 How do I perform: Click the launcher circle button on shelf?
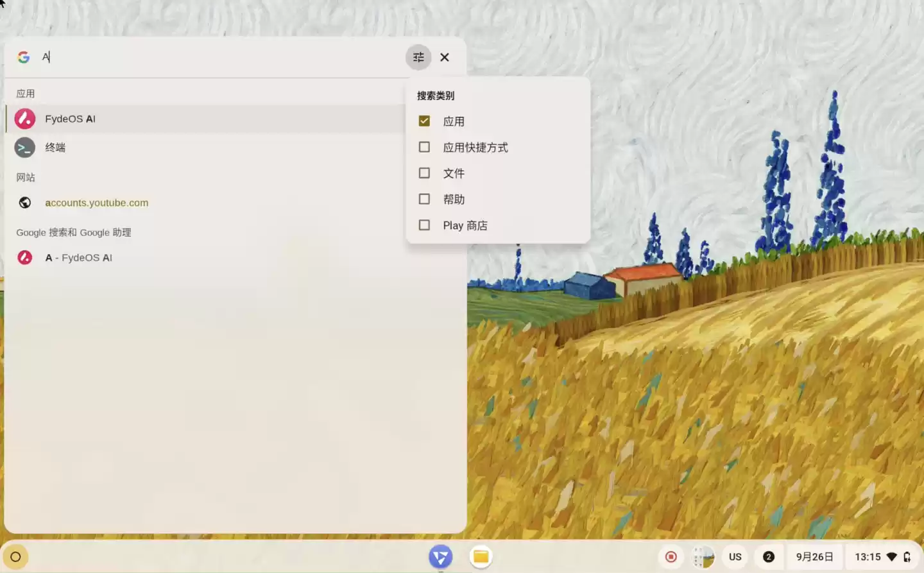pos(15,557)
